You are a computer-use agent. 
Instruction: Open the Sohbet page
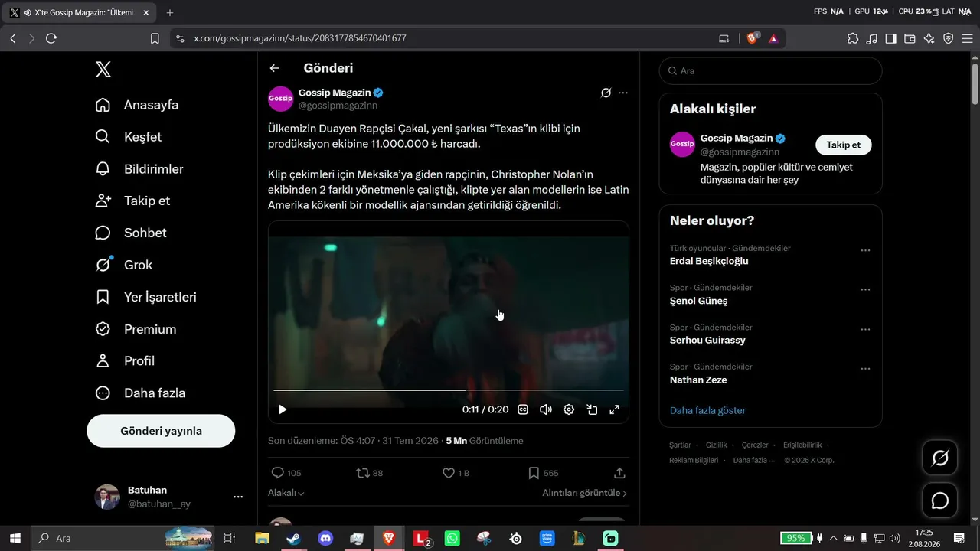pos(130,233)
